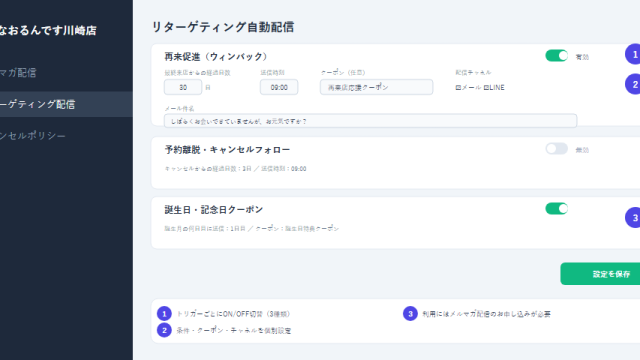Click the なおるんです川崎店 store name
Screen dimensions: 640x360
pyautogui.click(x=48, y=30)
